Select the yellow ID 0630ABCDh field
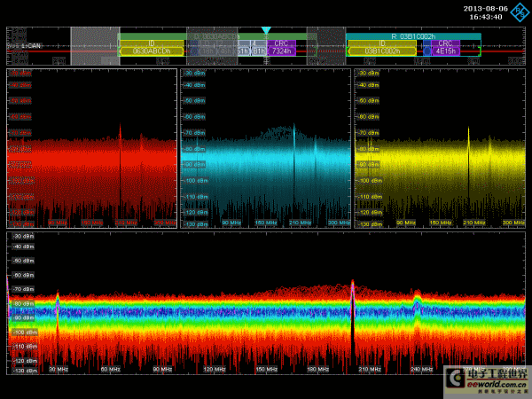The image size is (532, 399). tap(152, 48)
